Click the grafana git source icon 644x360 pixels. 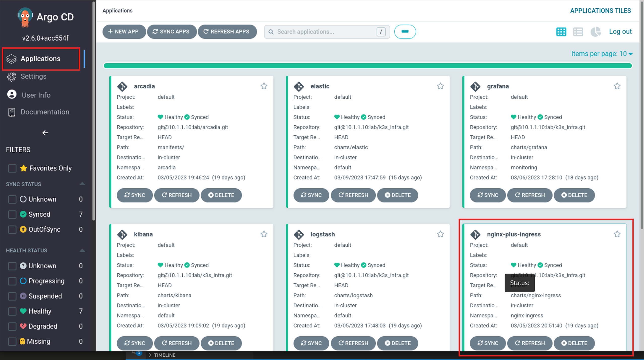coord(475,86)
